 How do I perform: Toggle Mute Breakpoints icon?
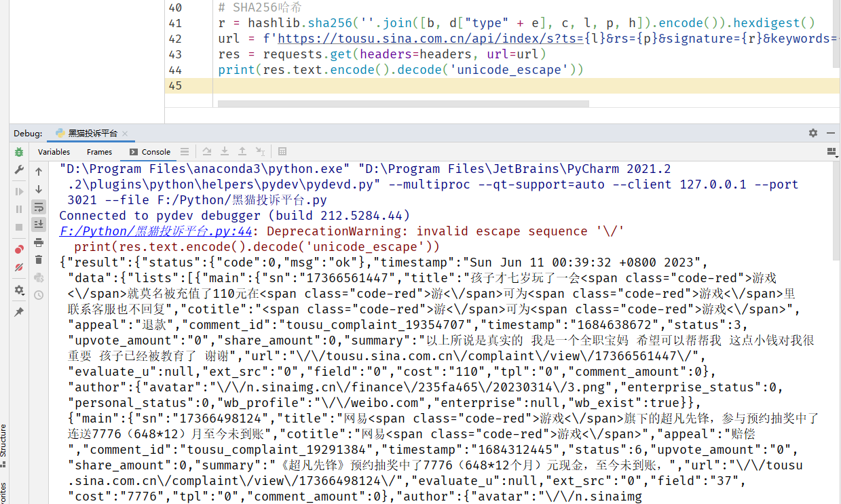[19, 267]
